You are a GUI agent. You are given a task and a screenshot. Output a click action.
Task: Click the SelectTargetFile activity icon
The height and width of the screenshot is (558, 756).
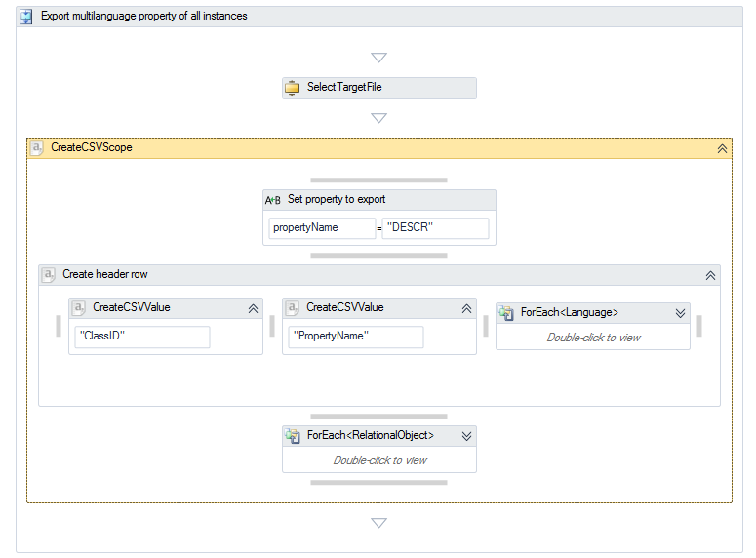(x=292, y=88)
